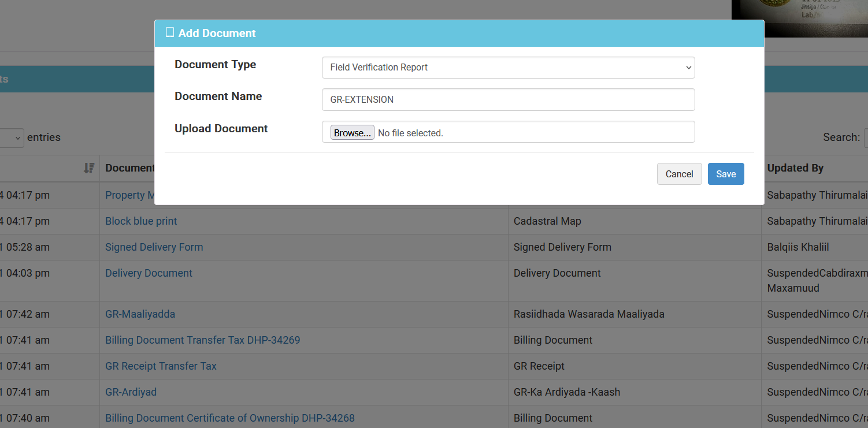The height and width of the screenshot is (428, 868).
Task: Open the Block blue print document link
Action: click(141, 221)
